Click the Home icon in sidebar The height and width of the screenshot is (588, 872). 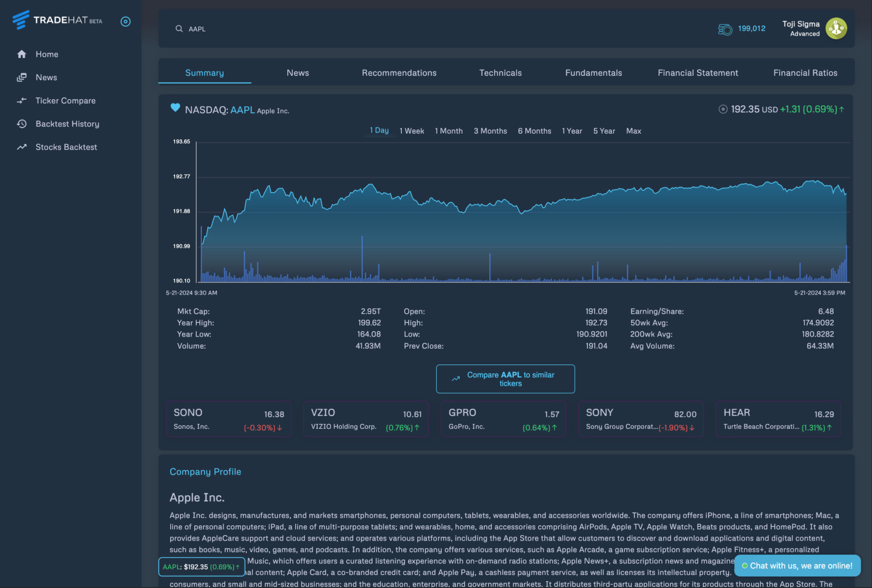22,54
